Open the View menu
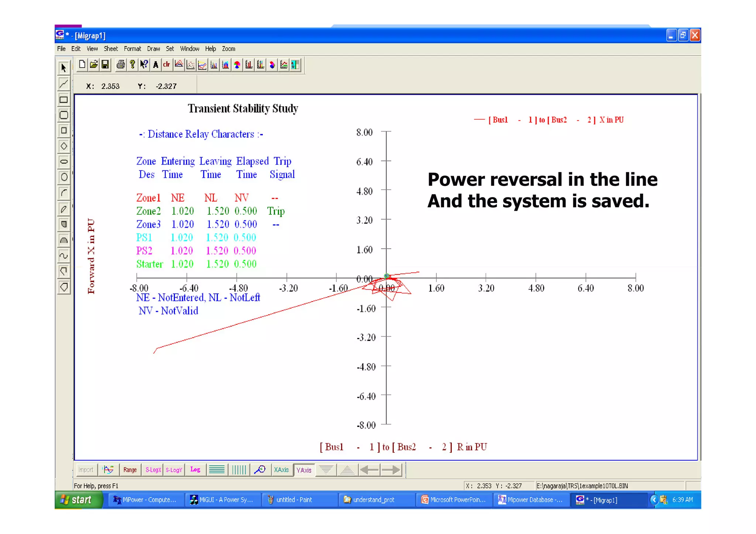This screenshot has height=534, width=756. coord(92,49)
